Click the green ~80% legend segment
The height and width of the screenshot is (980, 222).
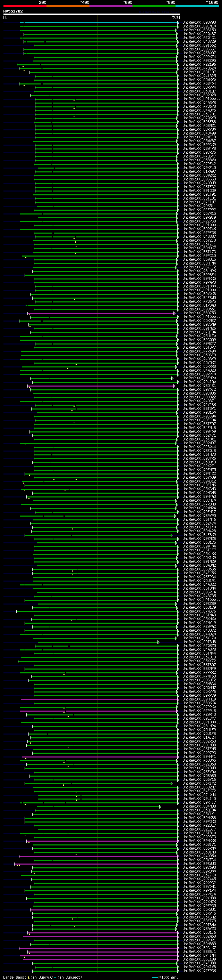pyautogui.click(x=154, y=7)
